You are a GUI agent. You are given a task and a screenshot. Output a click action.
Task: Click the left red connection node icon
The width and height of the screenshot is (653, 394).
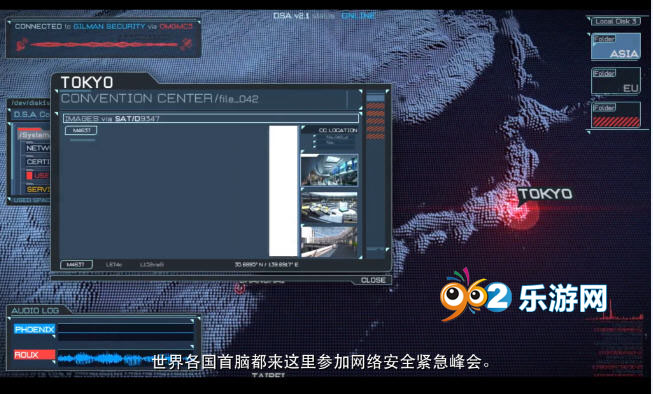pos(22,44)
